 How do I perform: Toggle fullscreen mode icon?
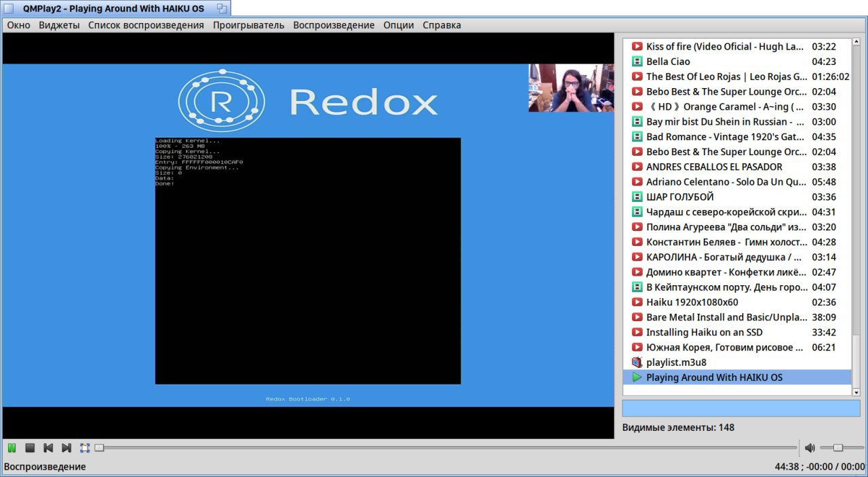coord(85,448)
